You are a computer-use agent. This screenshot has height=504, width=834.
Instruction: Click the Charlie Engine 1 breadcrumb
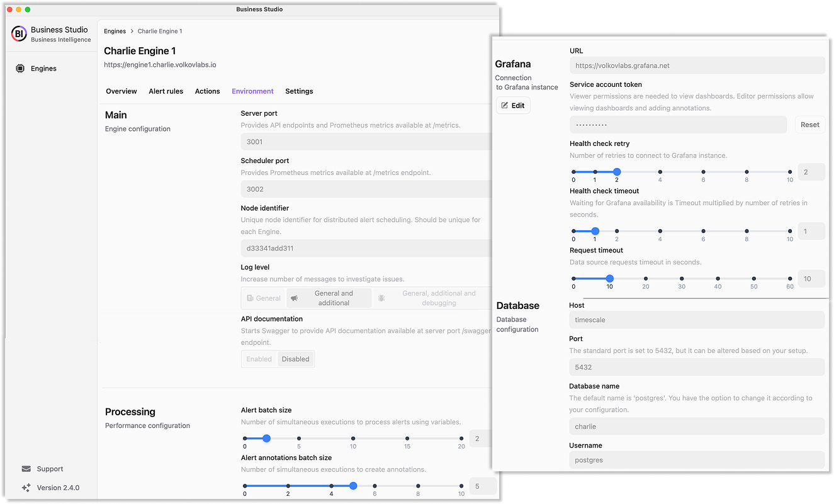[x=160, y=31]
